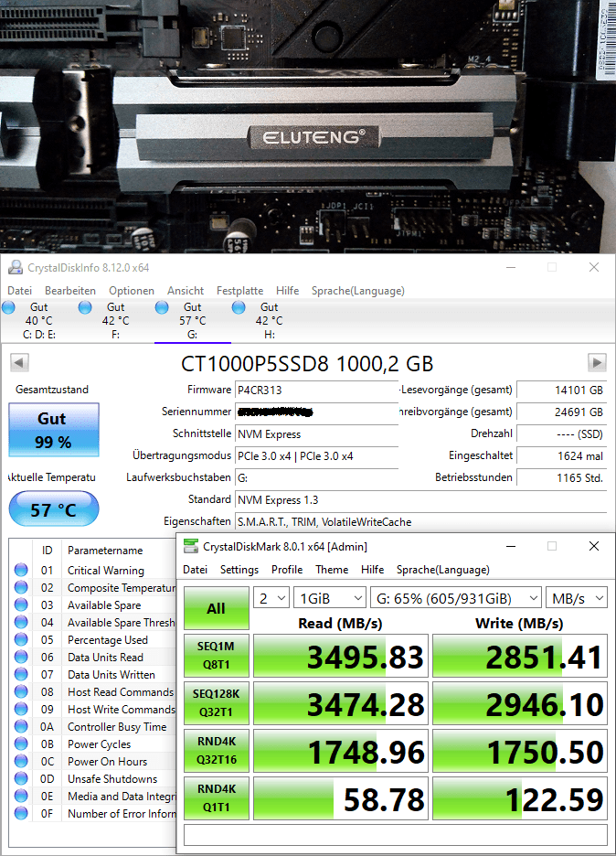
Task: Click the Firmware field P4CR313
Action: pyautogui.click(x=316, y=390)
